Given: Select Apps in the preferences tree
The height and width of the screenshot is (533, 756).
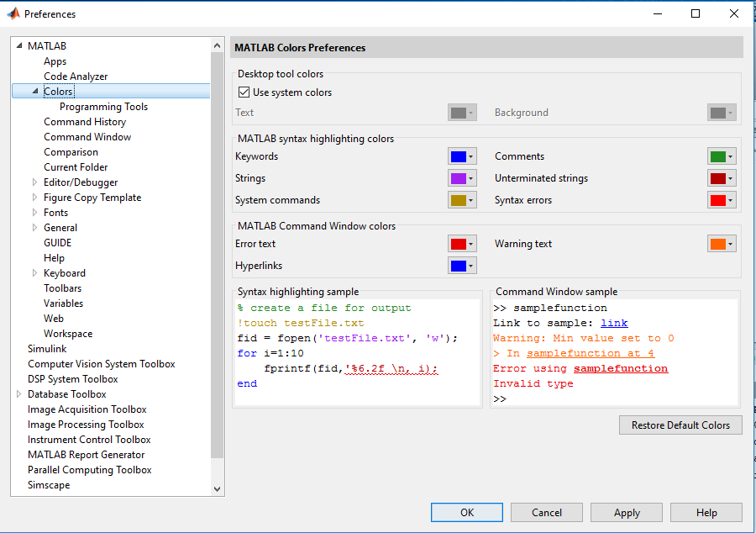Looking at the screenshot, I should 55,61.
